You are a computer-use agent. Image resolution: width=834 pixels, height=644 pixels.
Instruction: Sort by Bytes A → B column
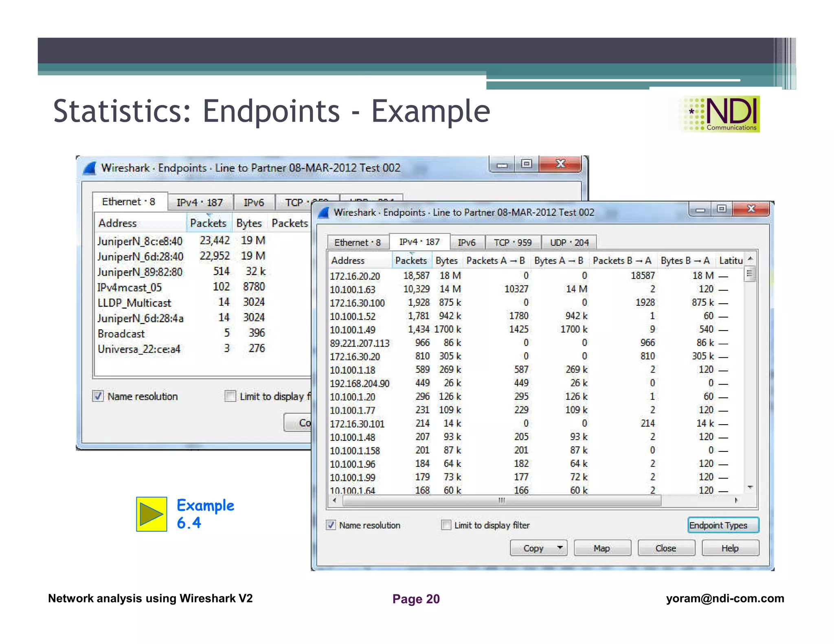559,261
